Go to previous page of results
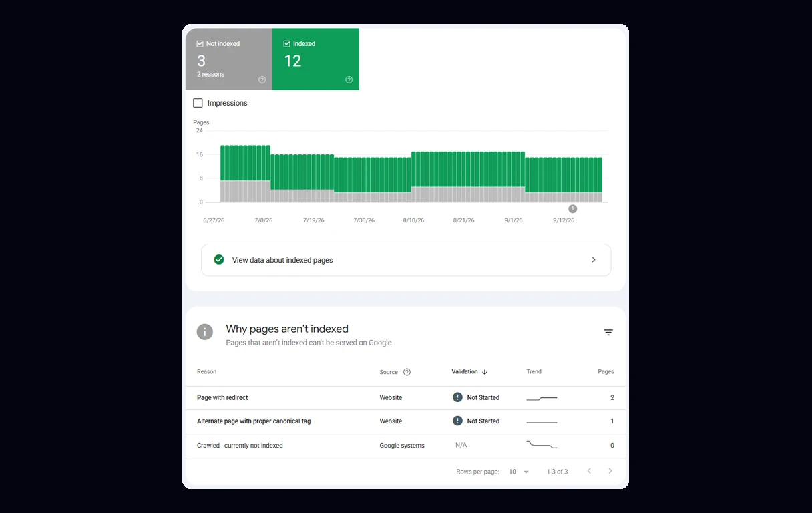Screen dimensions: 812x513 click(x=589, y=471)
